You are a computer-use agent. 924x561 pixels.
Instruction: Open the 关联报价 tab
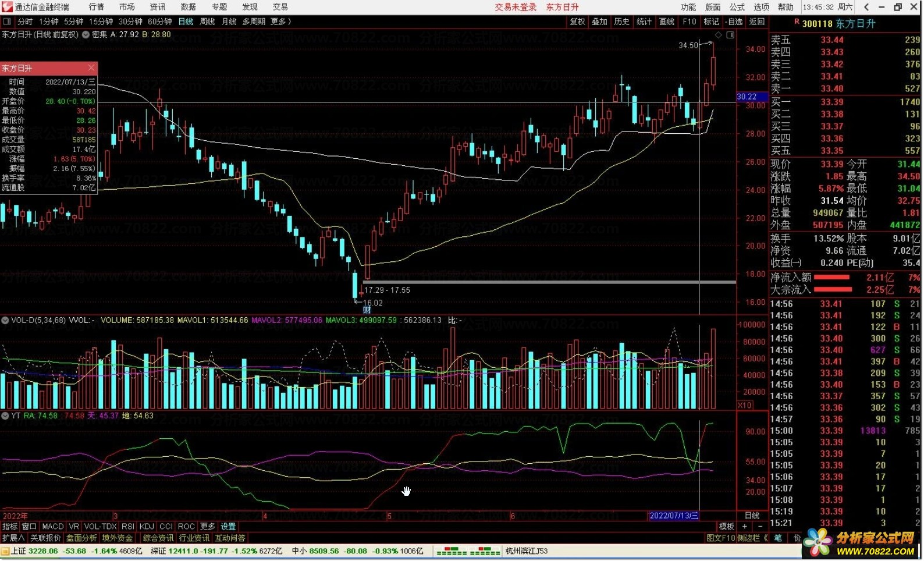point(45,538)
